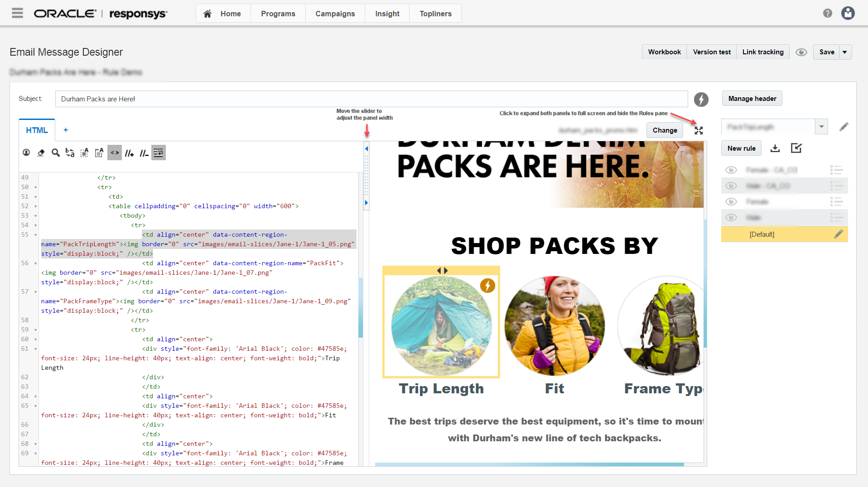Toggle the code view <> button
Image resolution: width=868 pixels, height=487 pixels.
pos(115,153)
